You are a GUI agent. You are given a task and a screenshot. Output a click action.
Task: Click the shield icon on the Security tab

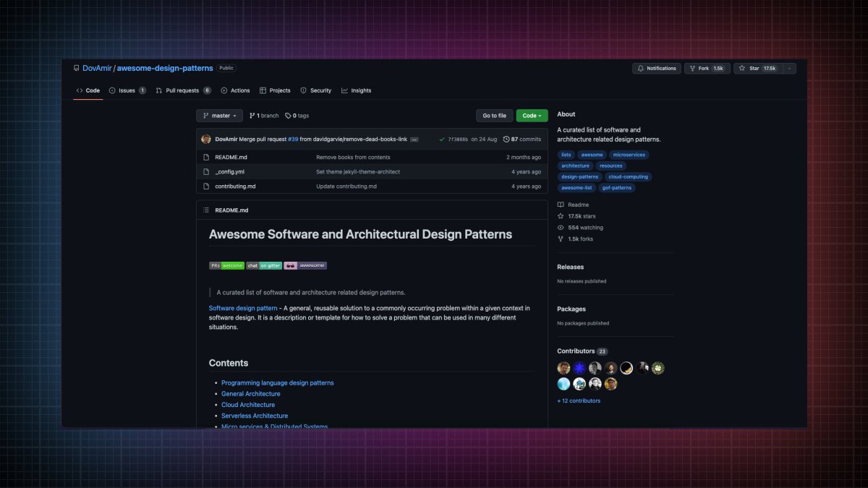point(303,90)
